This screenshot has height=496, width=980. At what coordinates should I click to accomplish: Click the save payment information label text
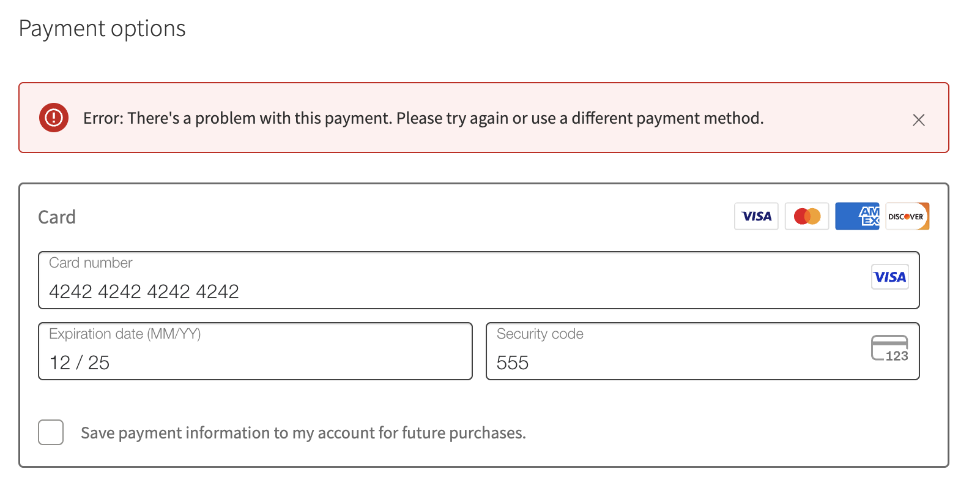point(303,433)
